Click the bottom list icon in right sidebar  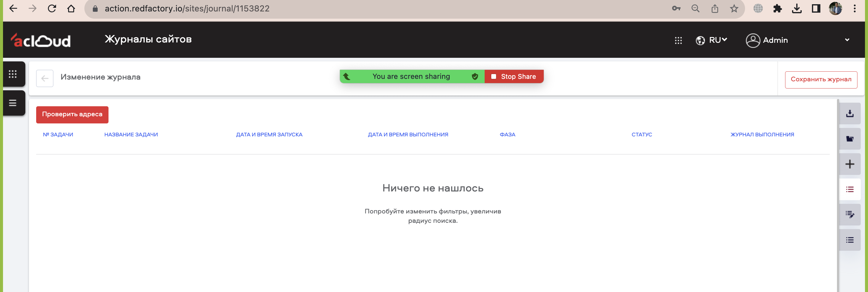[850, 240]
